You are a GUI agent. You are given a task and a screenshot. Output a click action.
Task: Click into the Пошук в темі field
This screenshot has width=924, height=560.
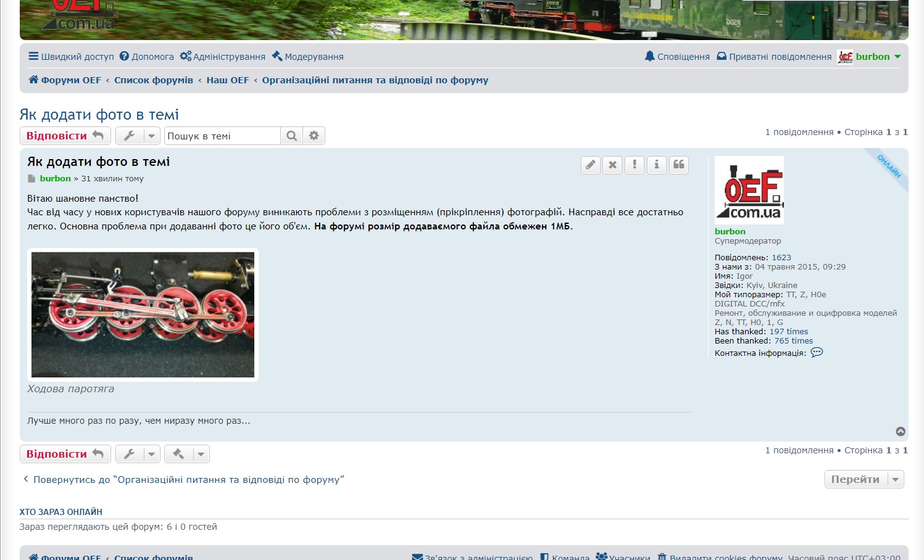pos(222,136)
